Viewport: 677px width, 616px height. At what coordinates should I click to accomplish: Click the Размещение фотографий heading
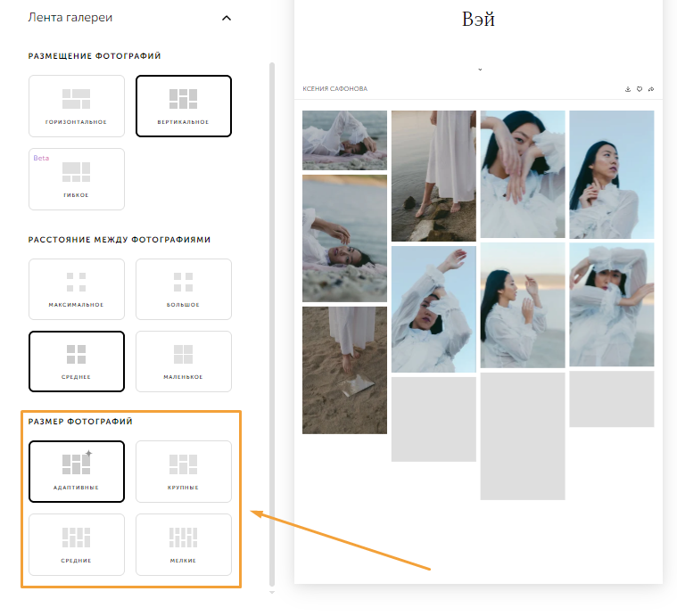point(95,56)
